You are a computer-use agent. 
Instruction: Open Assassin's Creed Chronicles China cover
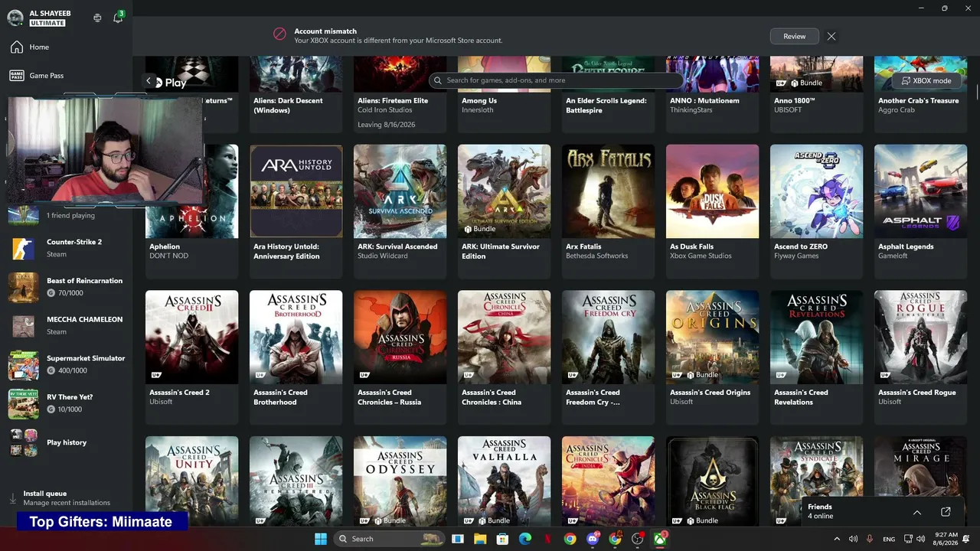coord(504,337)
